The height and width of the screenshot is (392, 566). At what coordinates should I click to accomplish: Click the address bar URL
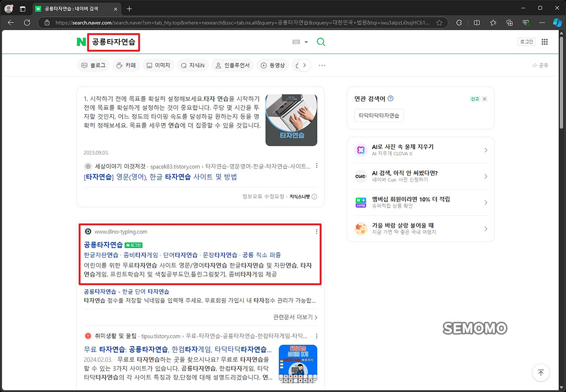coord(242,23)
